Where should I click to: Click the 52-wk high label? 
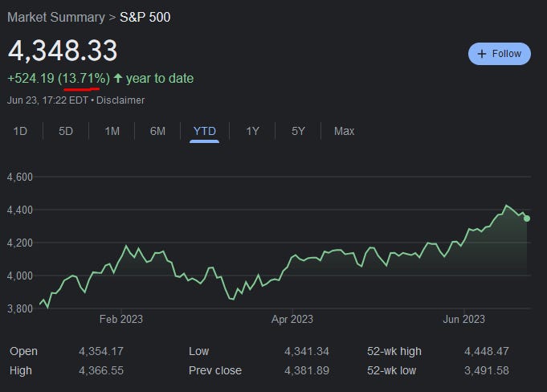point(394,351)
